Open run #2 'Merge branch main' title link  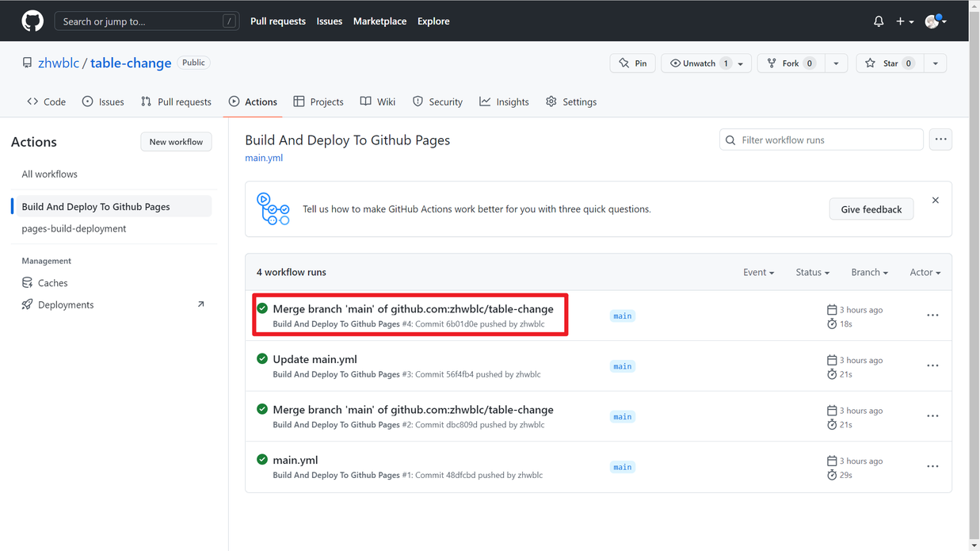coord(413,410)
